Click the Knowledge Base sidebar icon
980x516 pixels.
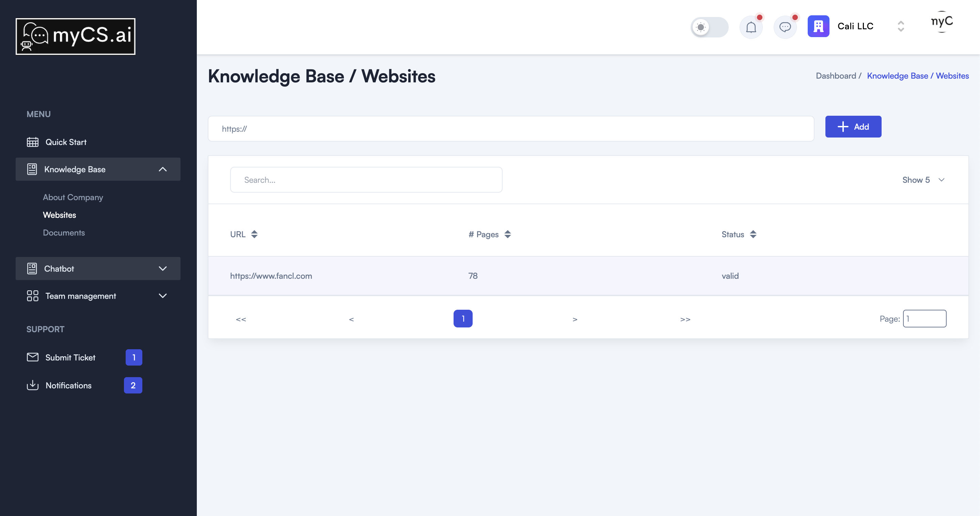[33, 169]
